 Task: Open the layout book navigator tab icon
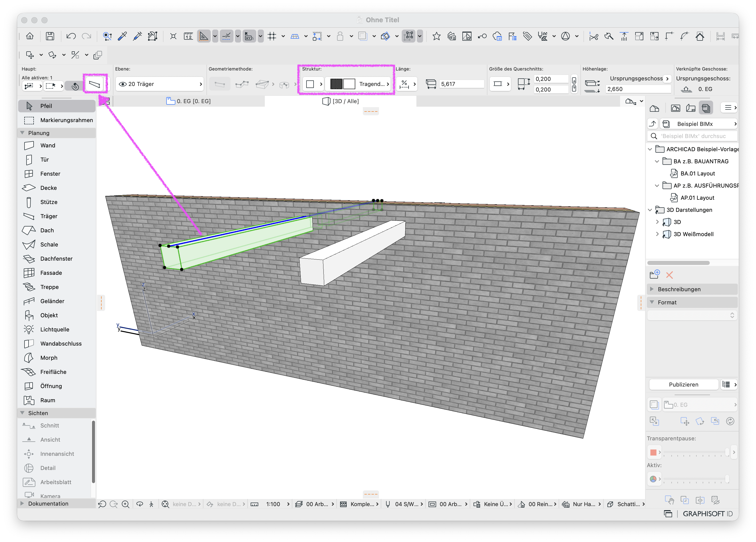[x=691, y=108]
